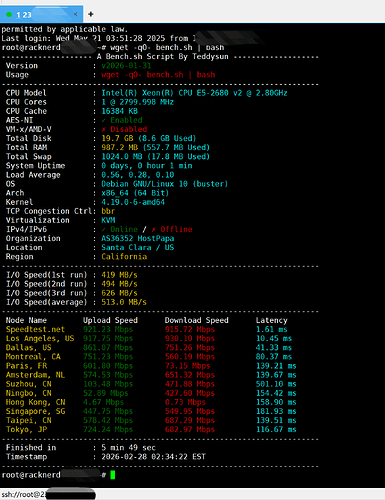
Task: Click the 'wget -qO- bench.sh | bash' usage text
Action: click(x=158, y=75)
